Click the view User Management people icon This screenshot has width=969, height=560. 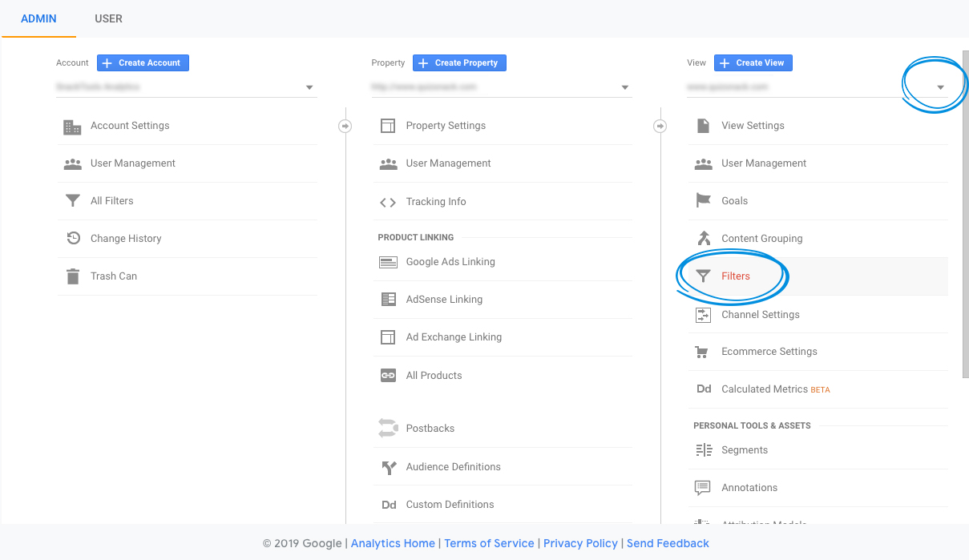pyautogui.click(x=703, y=163)
